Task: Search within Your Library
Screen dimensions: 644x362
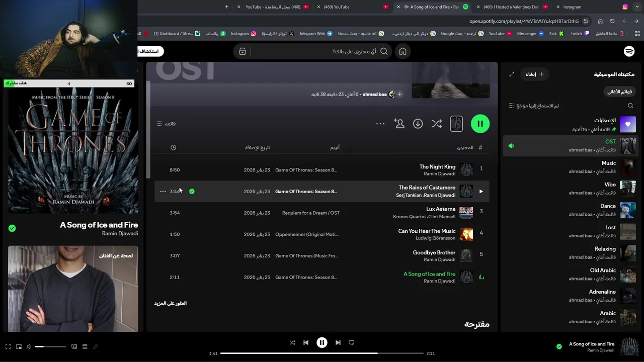Action: pos(630,106)
